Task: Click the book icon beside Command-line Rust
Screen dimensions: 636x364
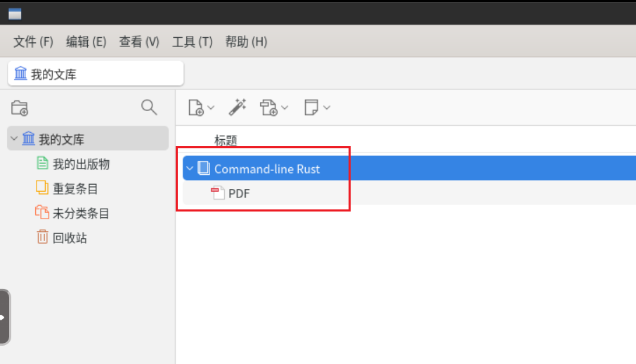Action: coord(204,168)
